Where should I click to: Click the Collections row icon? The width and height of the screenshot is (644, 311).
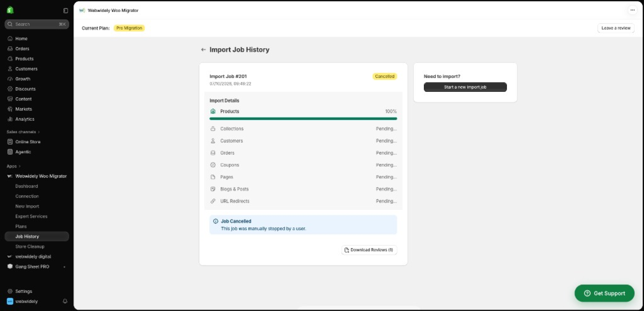213,129
